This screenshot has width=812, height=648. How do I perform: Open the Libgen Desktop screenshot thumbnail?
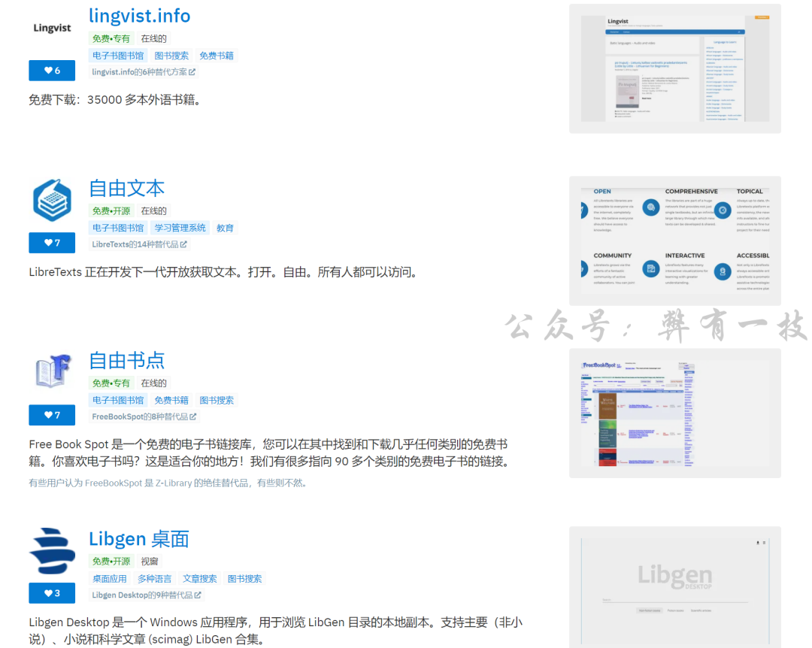pos(674,587)
